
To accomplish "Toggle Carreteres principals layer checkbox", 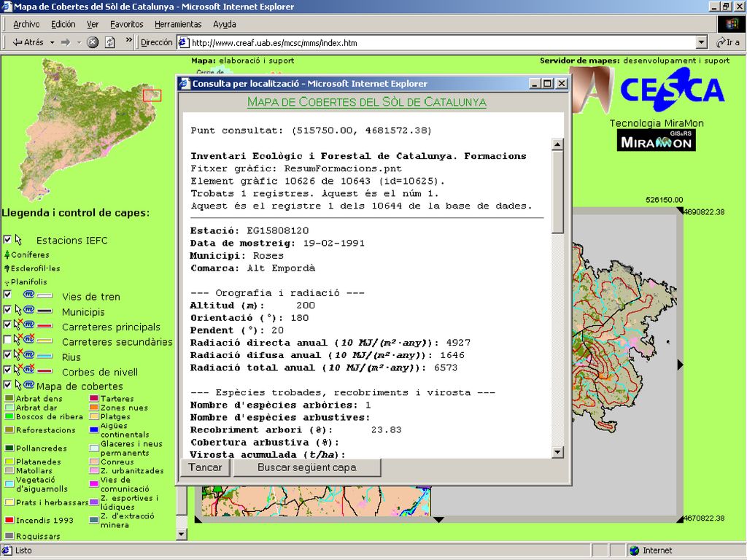I will coord(7,324).
